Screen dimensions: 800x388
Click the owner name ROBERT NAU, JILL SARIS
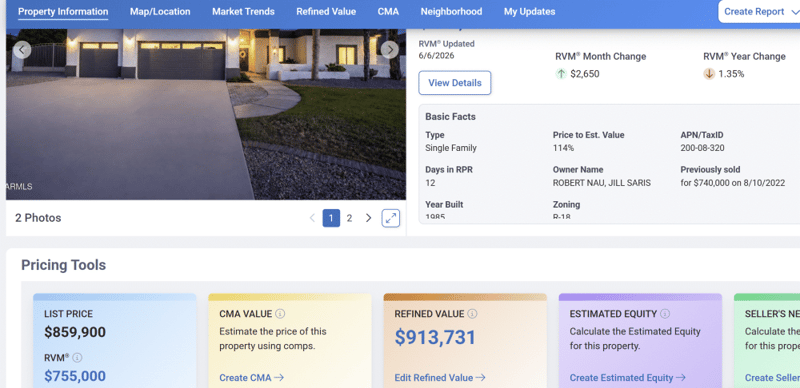click(602, 183)
